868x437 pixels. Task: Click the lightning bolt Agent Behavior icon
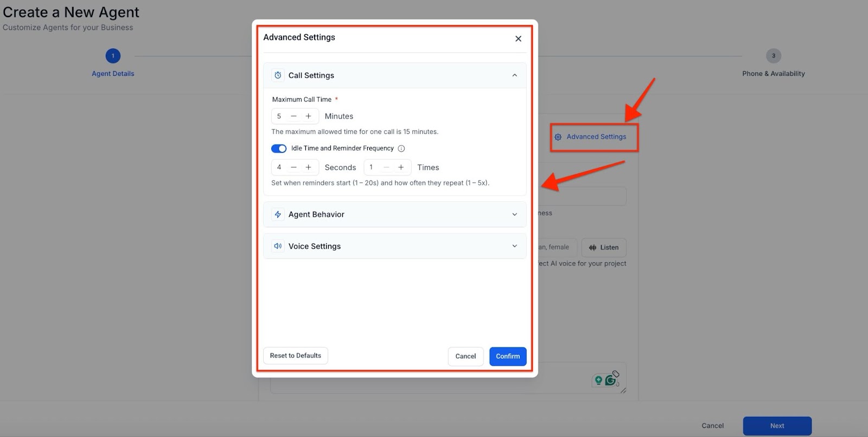[x=278, y=214]
